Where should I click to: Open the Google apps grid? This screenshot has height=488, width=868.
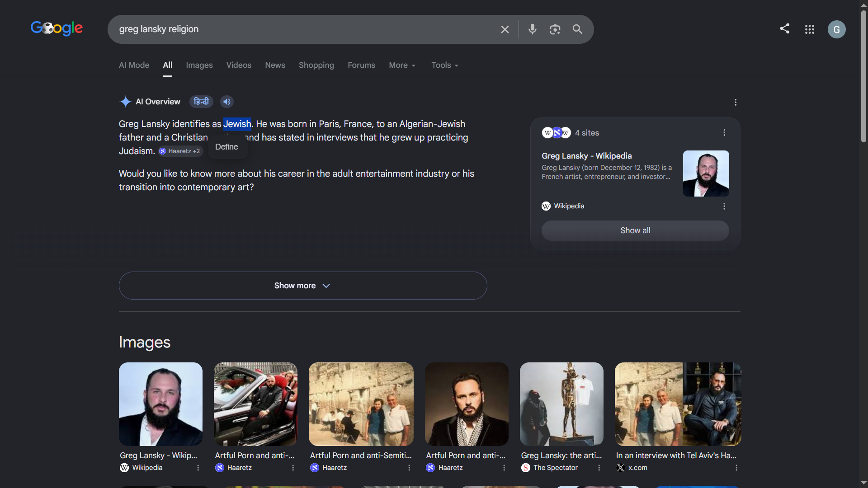[x=810, y=29]
